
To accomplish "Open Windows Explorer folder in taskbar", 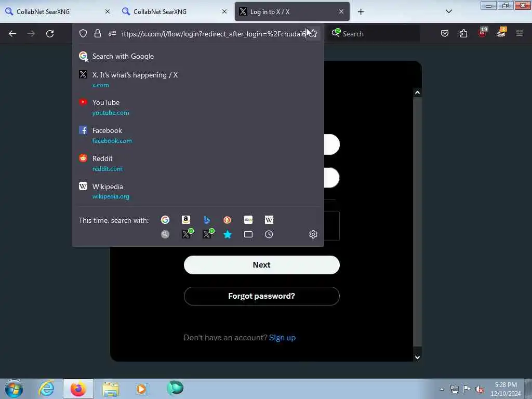I will (x=111, y=389).
